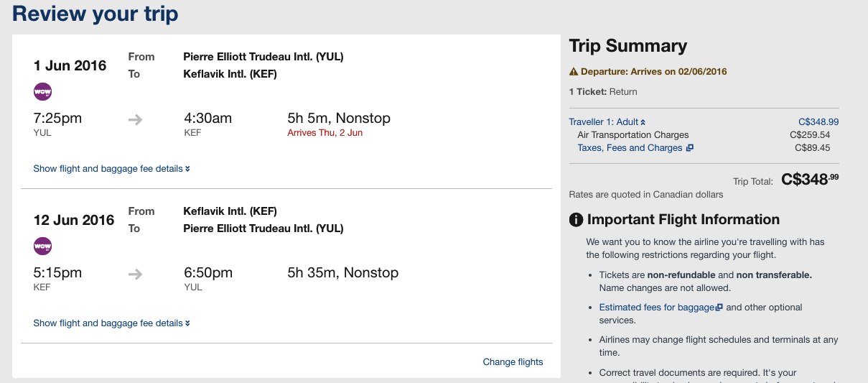Click the WOW air logo for the 1 Jun flight
This screenshot has height=383, width=868.
(43, 92)
